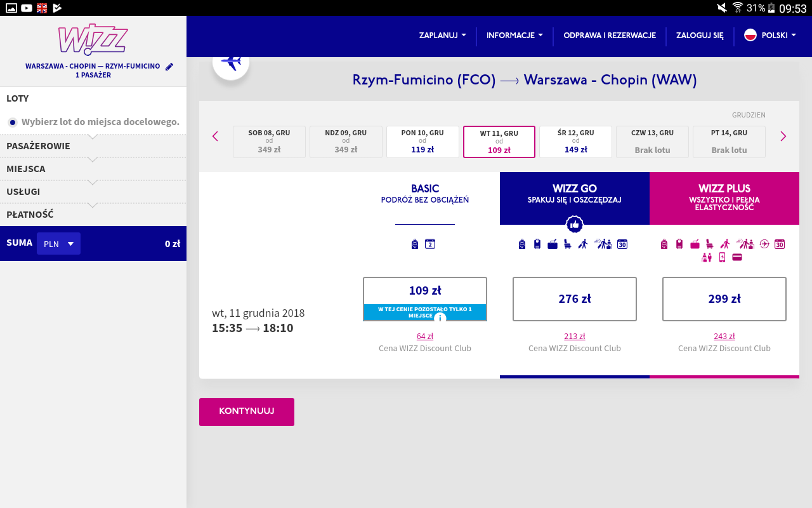Open the PLN currency dropdown
The height and width of the screenshot is (508, 812).
[58, 244]
